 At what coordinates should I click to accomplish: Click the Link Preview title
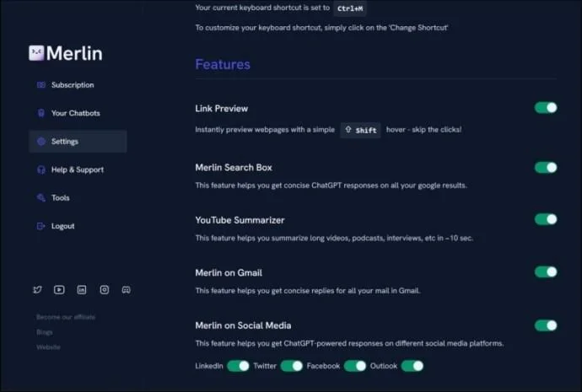click(x=222, y=109)
